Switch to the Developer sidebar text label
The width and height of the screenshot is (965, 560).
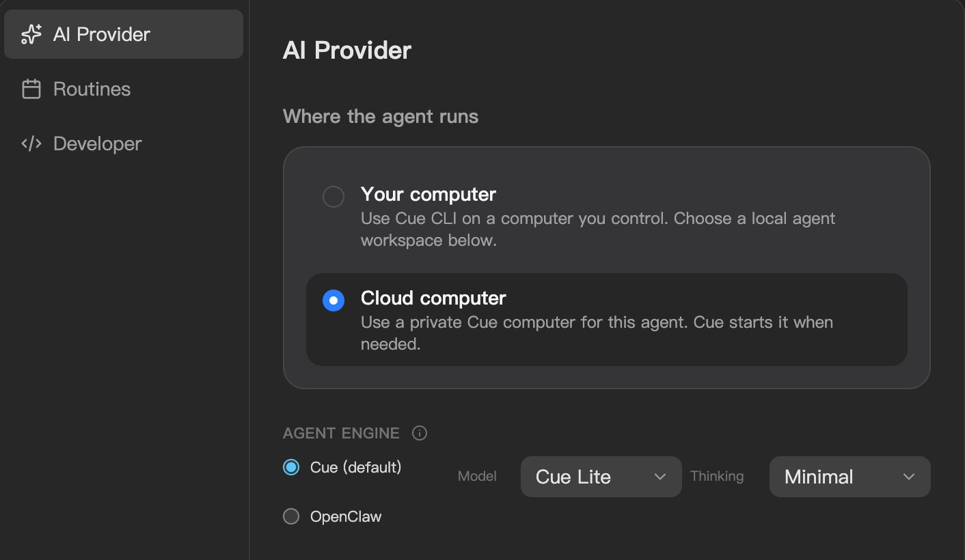tap(98, 143)
